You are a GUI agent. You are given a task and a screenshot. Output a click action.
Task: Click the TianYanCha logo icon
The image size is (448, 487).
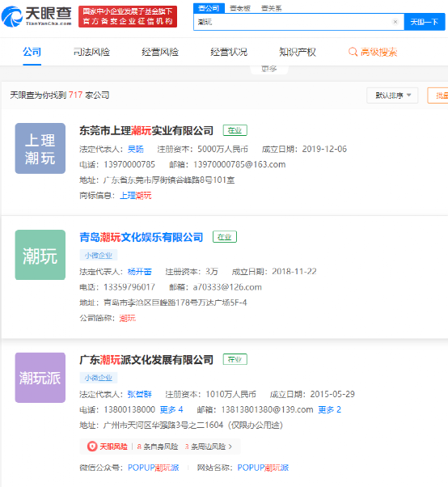coord(12,16)
